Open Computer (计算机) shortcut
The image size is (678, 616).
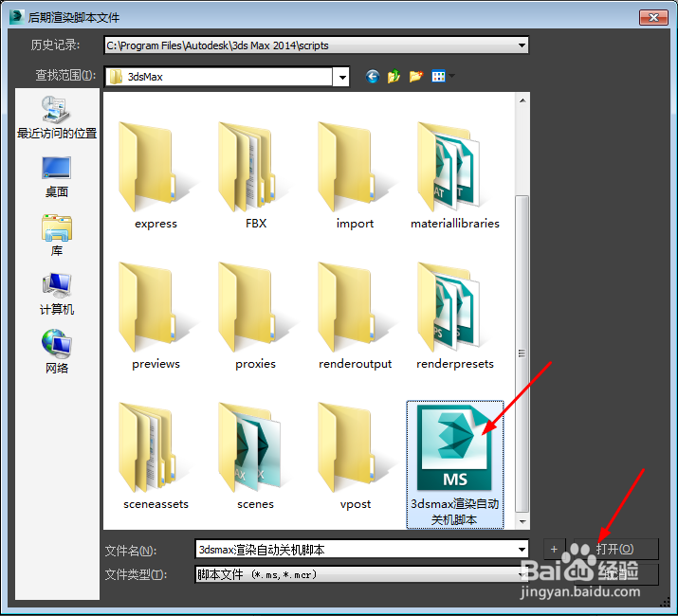(57, 295)
